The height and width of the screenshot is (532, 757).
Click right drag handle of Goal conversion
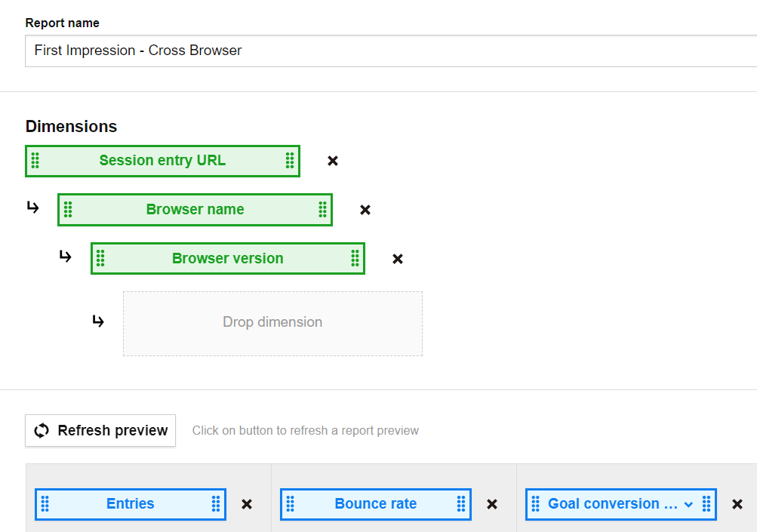(706, 504)
